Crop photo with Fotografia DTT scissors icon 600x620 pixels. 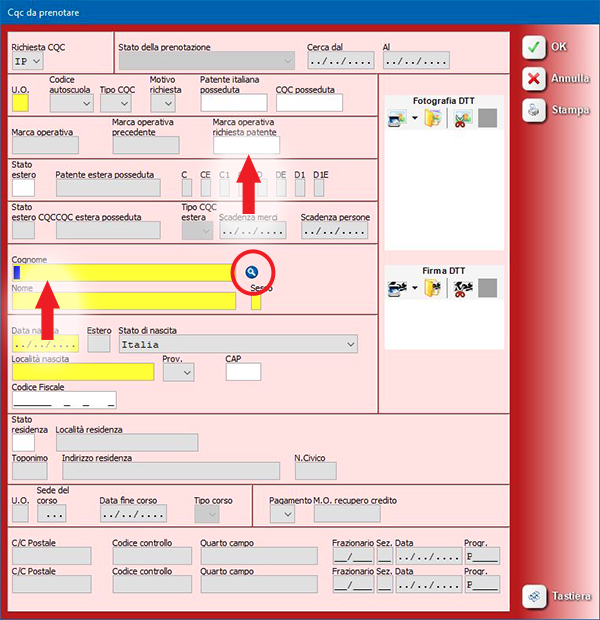click(x=461, y=120)
